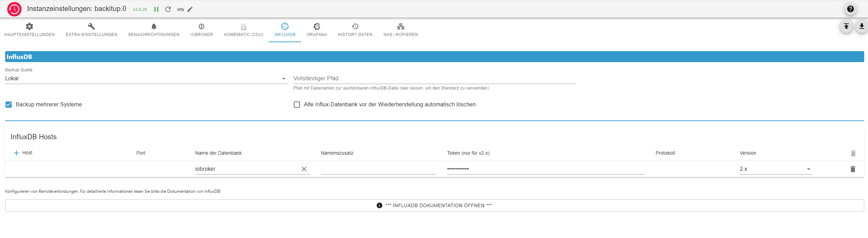Open the ioBroker tab
868x238 pixels.
coord(202,30)
